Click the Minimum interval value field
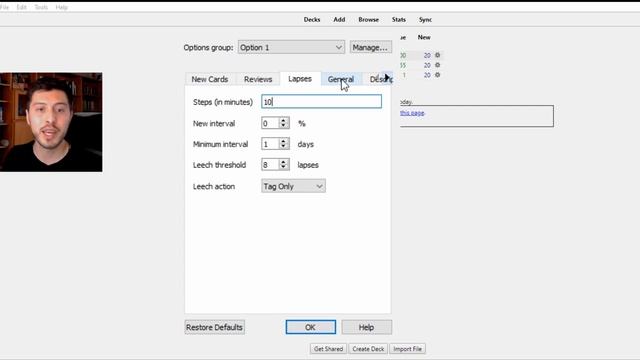Image resolution: width=640 pixels, height=360 pixels. tap(270, 144)
